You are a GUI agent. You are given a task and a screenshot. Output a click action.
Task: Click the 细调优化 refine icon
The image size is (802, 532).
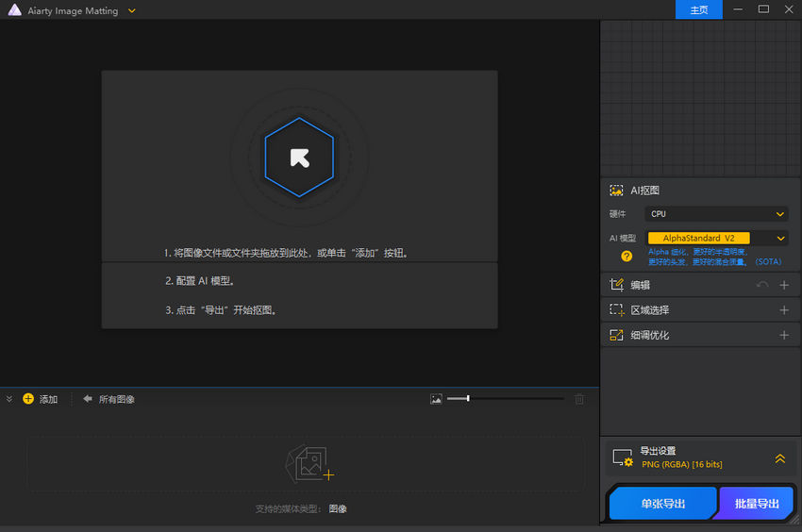[616, 335]
